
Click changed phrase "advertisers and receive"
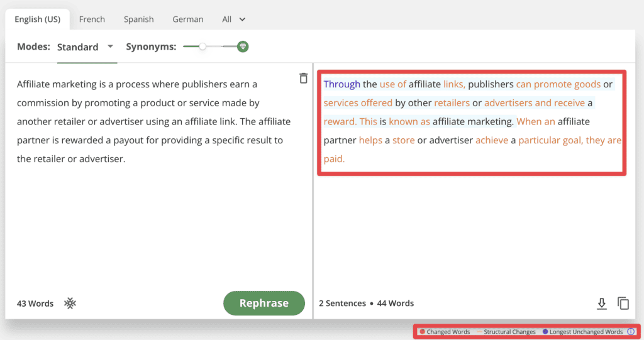535,102
